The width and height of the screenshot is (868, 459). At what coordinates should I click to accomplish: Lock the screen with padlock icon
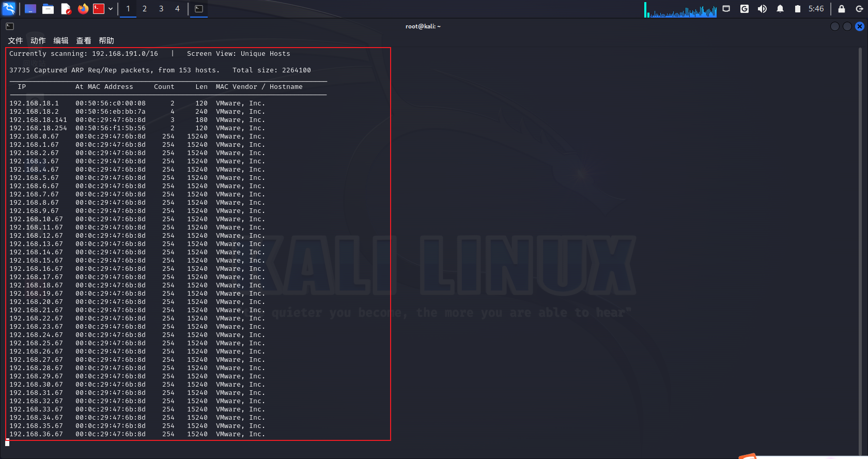(x=842, y=9)
